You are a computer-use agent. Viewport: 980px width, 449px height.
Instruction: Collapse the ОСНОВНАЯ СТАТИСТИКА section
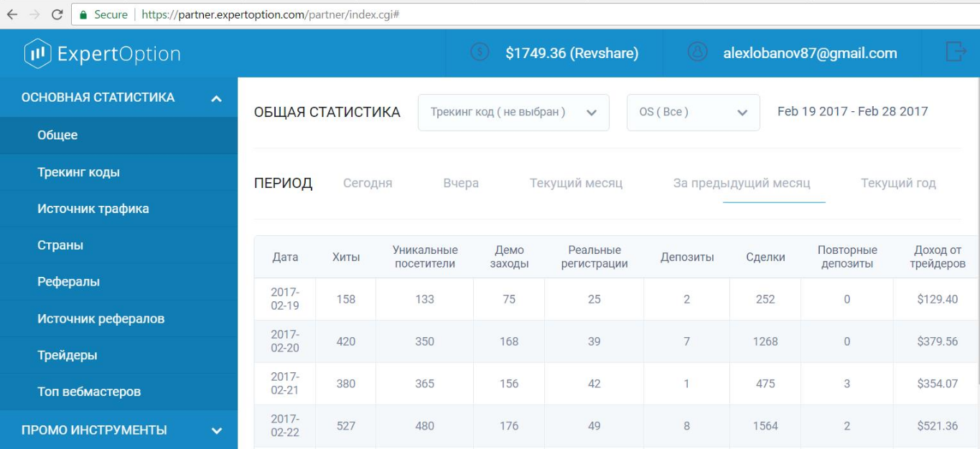click(x=216, y=98)
